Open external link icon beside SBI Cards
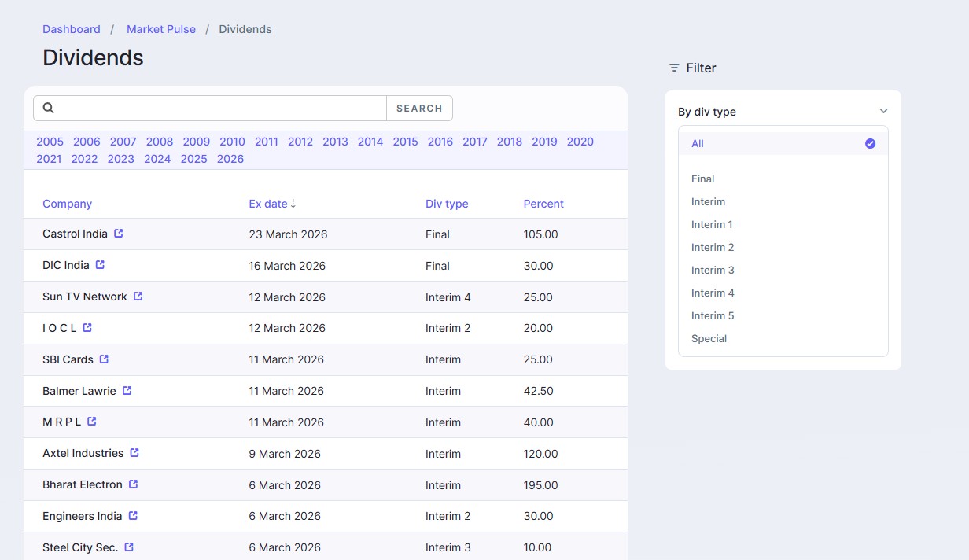The image size is (969, 560). [104, 359]
